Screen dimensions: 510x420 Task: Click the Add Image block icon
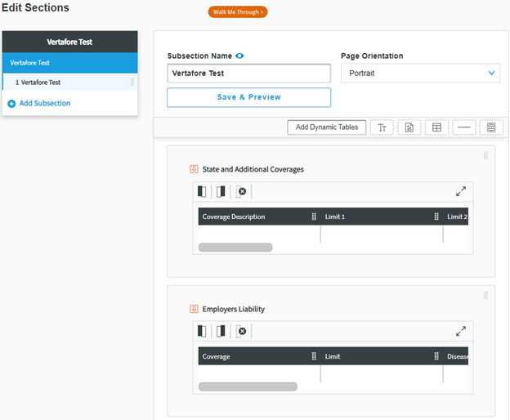(x=409, y=127)
